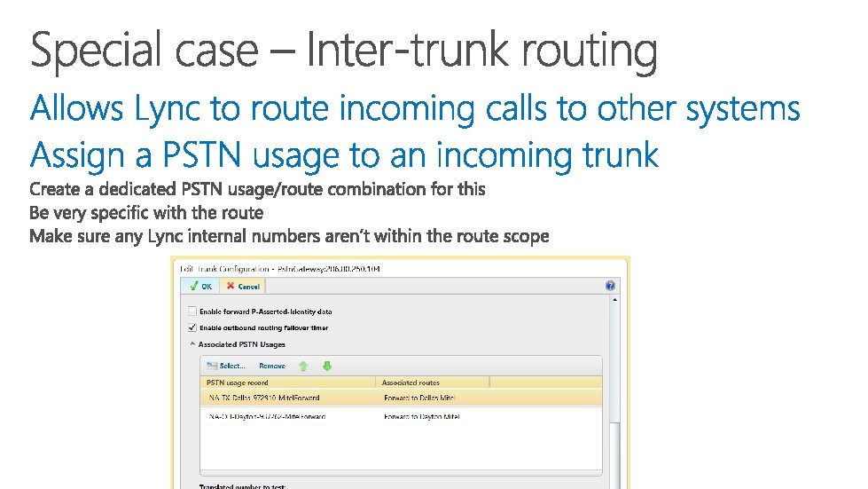Click the Select... window icon
868x489 pixels.
(x=212, y=366)
